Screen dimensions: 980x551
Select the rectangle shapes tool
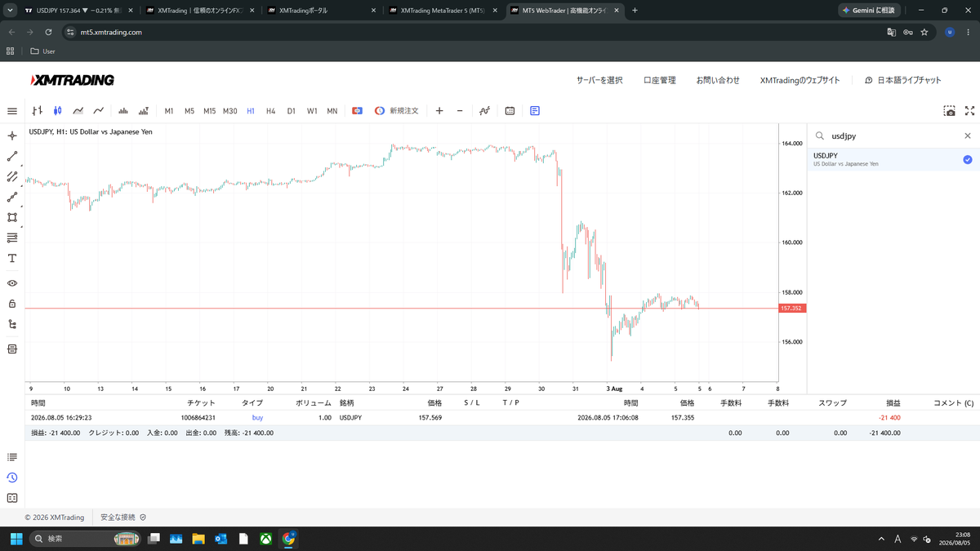pos(12,217)
